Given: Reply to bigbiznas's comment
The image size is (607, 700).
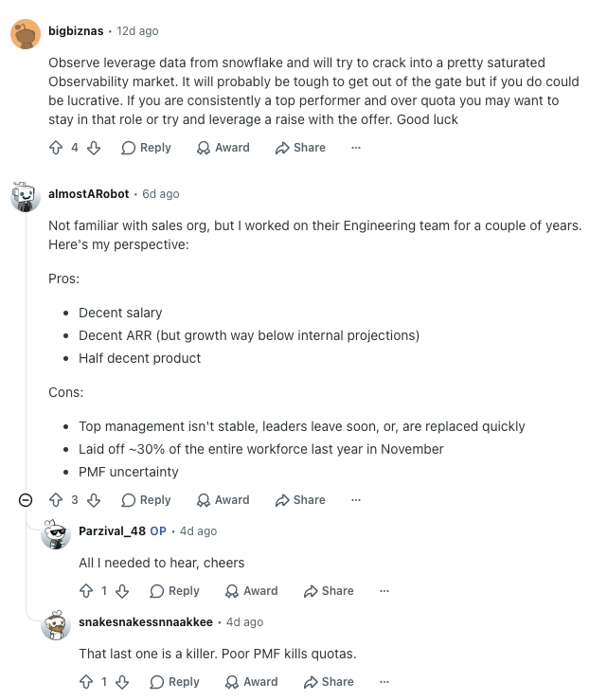Looking at the screenshot, I should click(x=146, y=148).
